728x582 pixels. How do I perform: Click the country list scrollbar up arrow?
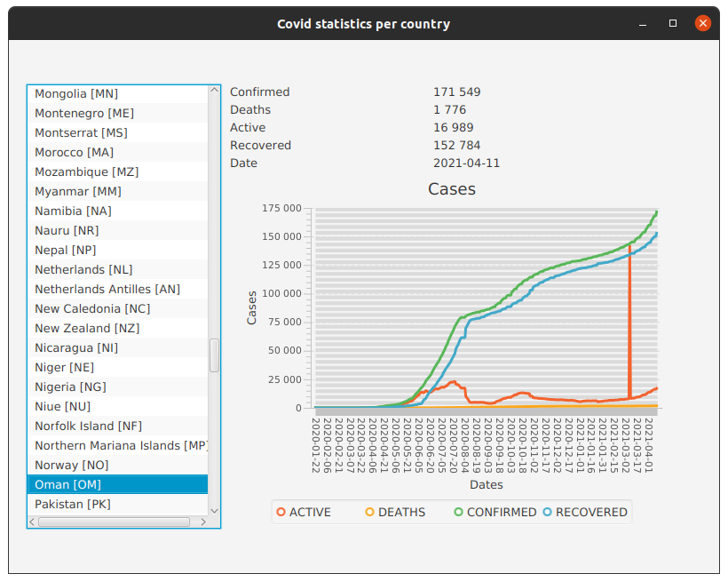point(214,89)
